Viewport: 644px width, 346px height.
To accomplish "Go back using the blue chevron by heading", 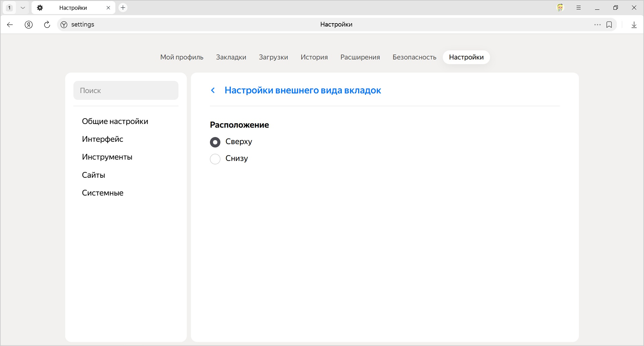I will pos(213,90).
